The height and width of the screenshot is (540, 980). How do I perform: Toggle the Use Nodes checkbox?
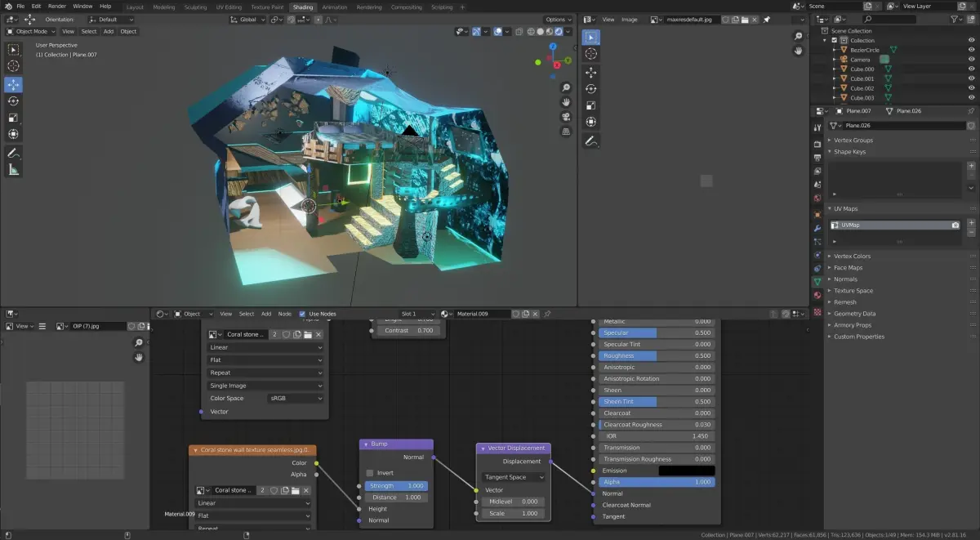(302, 314)
